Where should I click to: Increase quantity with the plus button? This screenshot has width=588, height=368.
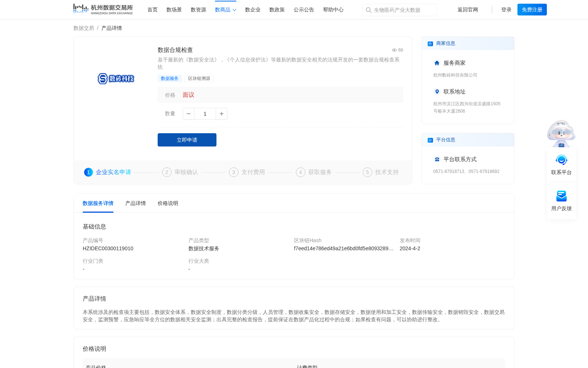pyautogui.click(x=222, y=114)
